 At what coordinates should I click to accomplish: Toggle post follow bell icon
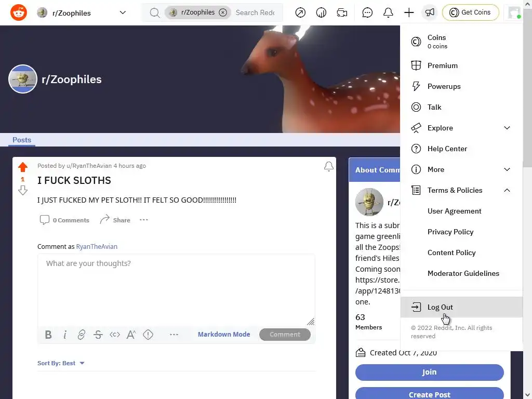point(328,166)
